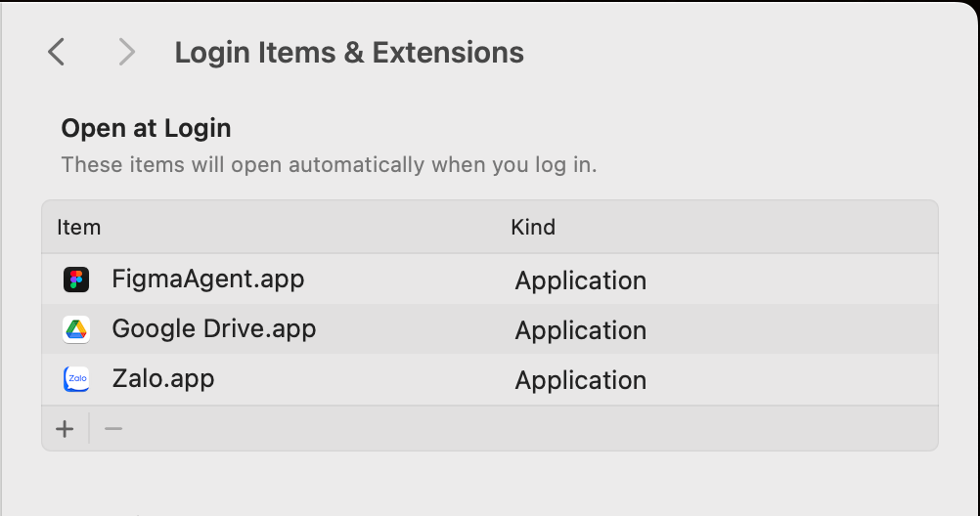Click blank area below the login items table
This screenshot has width=980, height=516.
click(489, 484)
